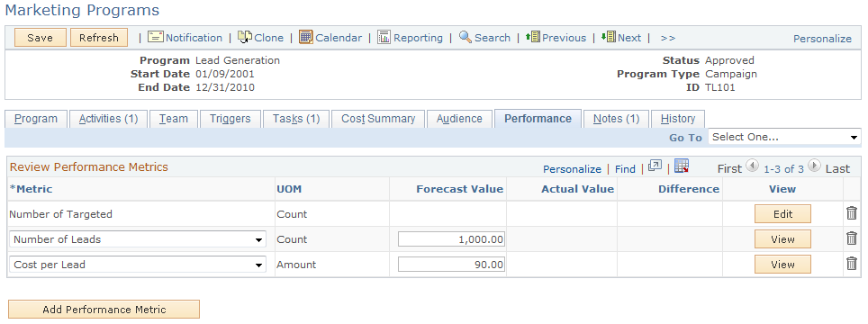This screenshot has width=868, height=324.
Task: Click the Start Date 01/09/2001 value
Action: tap(225, 74)
